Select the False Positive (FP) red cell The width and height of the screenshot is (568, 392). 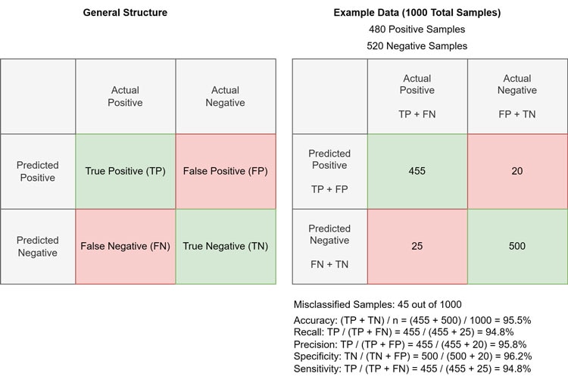[x=226, y=171]
